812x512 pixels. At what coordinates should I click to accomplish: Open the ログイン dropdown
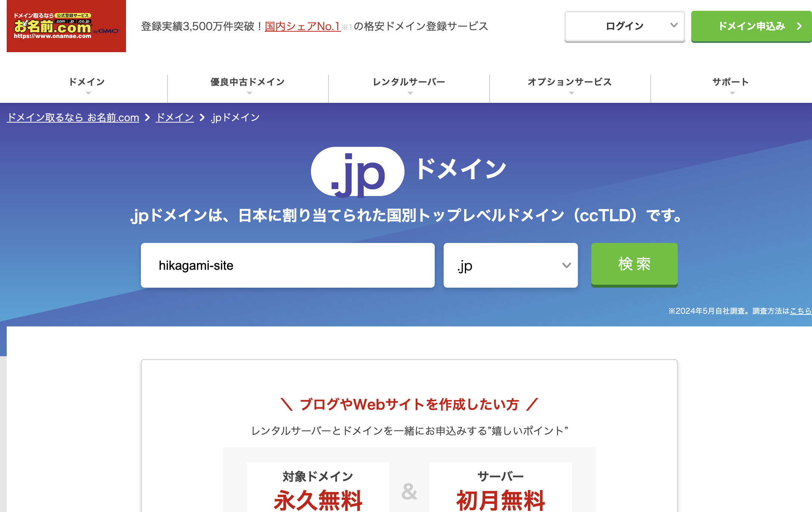pos(624,26)
